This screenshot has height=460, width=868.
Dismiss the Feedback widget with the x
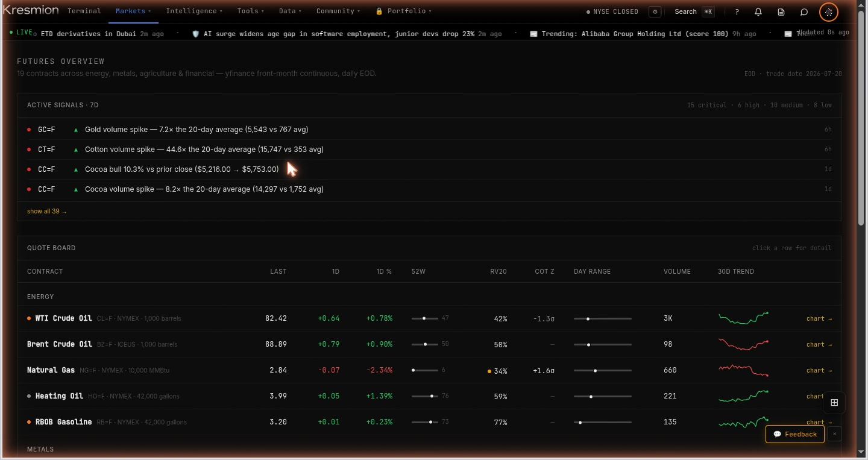[x=834, y=434]
